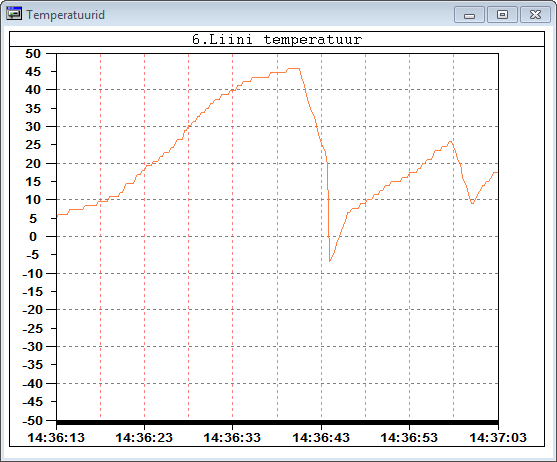Minimize the Temperatuurid window

tap(469, 15)
